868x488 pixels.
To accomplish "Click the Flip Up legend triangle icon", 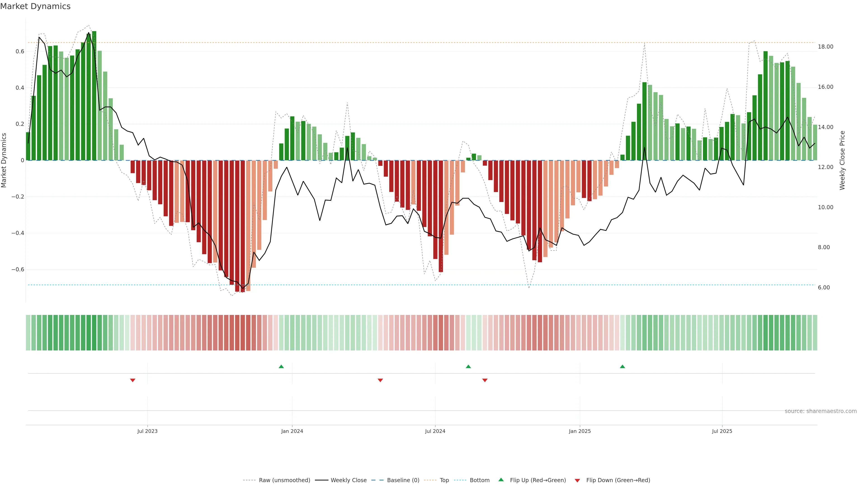I will 501,480.
